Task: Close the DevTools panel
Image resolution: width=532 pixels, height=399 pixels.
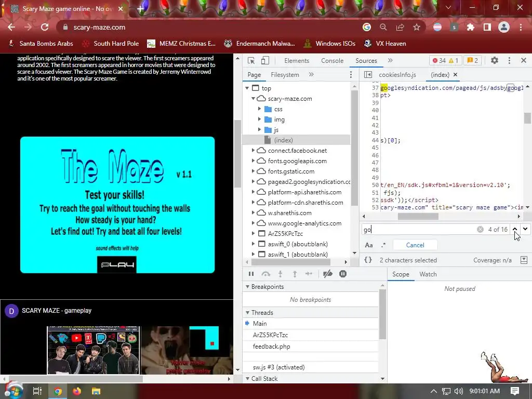Action: (524, 60)
